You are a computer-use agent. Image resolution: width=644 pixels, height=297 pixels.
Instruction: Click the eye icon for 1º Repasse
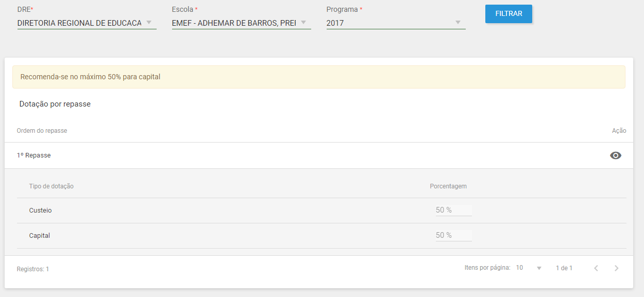pyautogui.click(x=616, y=155)
